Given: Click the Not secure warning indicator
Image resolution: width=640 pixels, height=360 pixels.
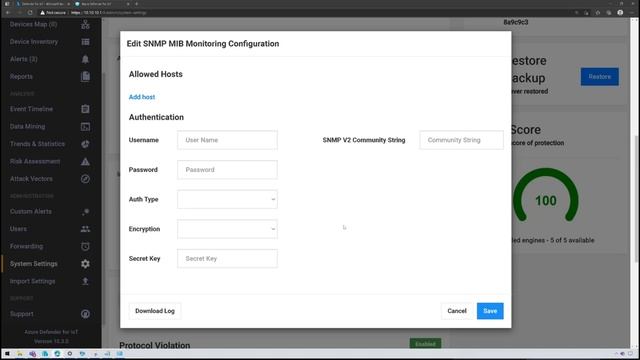Looking at the screenshot, I should 53,13.
